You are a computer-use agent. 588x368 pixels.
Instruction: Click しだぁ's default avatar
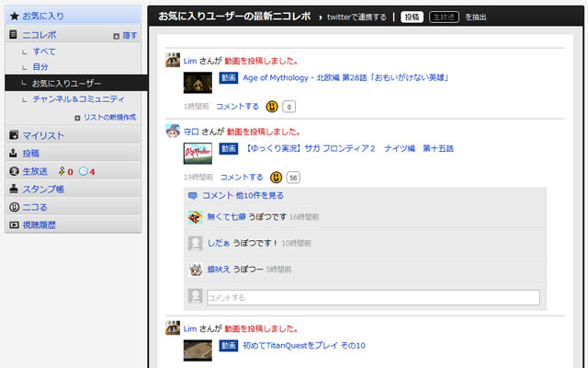[x=195, y=243]
